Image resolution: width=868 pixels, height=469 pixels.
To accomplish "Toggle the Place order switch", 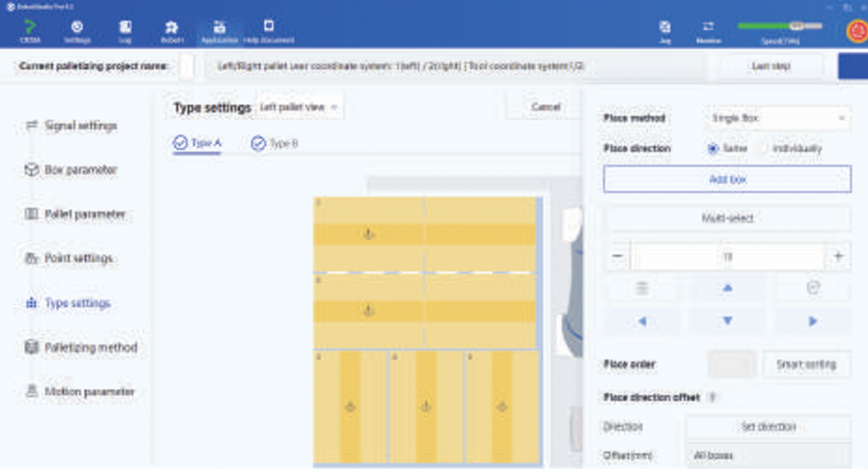I will pyautogui.click(x=732, y=364).
